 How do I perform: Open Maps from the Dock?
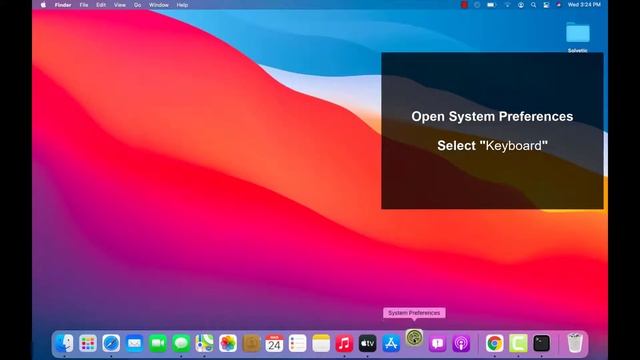click(x=204, y=343)
